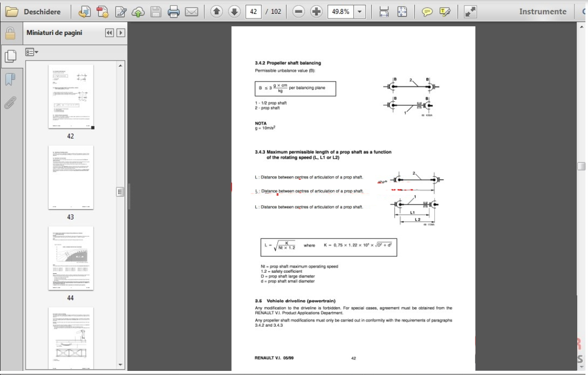Go to previous page with up arrow

(x=216, y=12)
